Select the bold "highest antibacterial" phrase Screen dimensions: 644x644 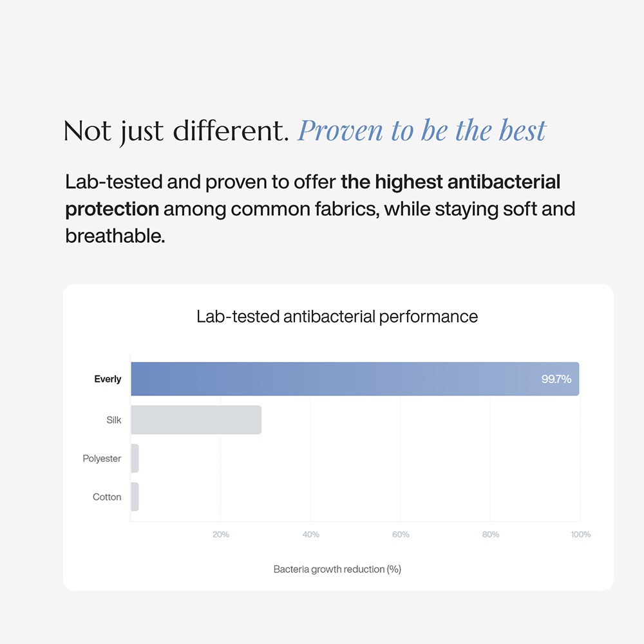pos(451,182)
